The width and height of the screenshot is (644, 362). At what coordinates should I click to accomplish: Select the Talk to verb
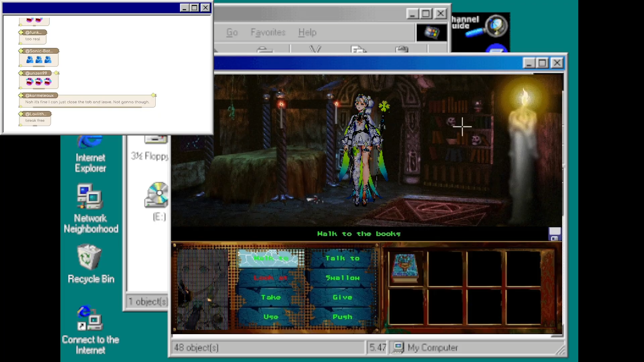coord(342,258)
